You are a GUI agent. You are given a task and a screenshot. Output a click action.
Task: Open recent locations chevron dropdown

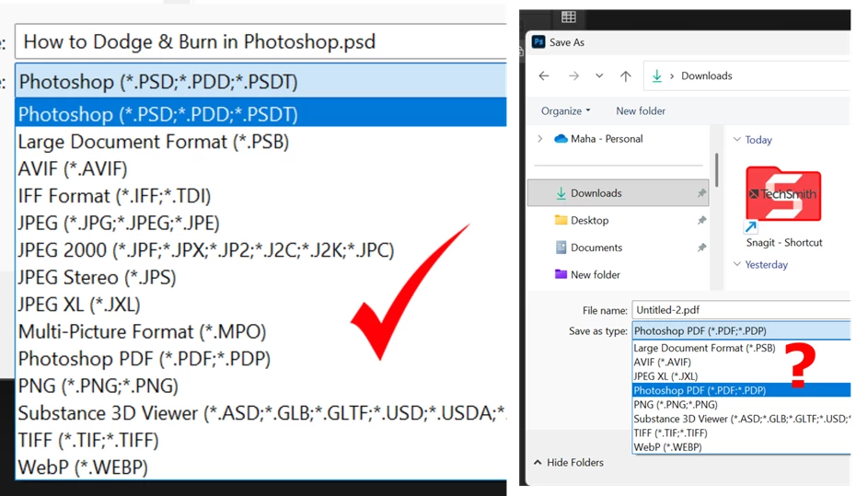pos(599,75)
